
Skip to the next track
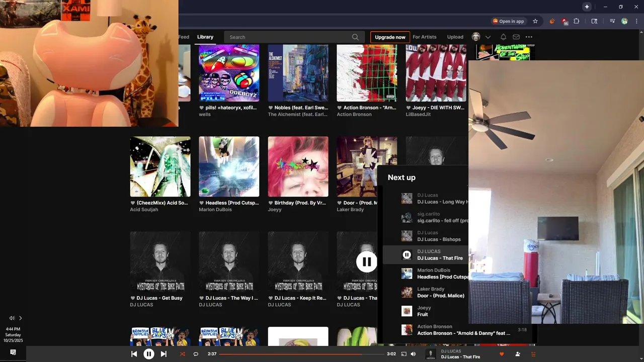pos(164,354)
